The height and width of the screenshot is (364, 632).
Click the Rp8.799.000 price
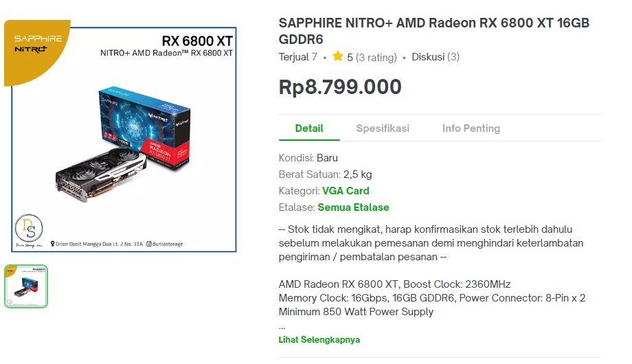tap(340, 87)
